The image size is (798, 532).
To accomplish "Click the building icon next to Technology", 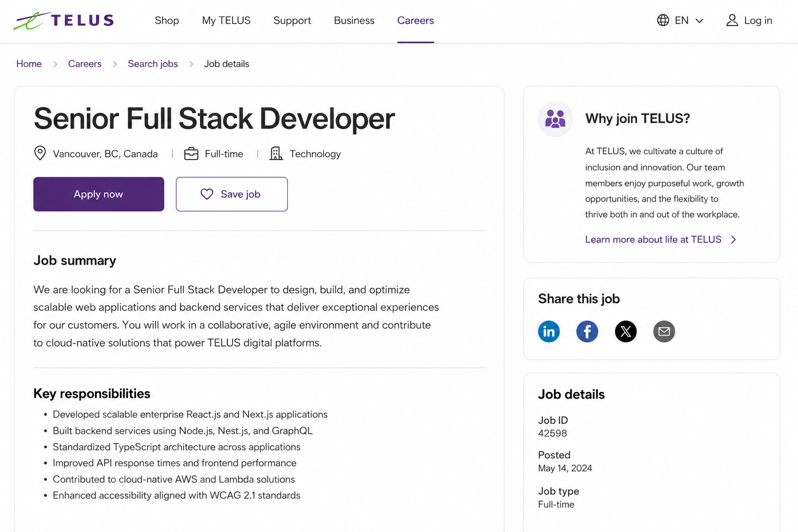I will [x=276, y=153].
